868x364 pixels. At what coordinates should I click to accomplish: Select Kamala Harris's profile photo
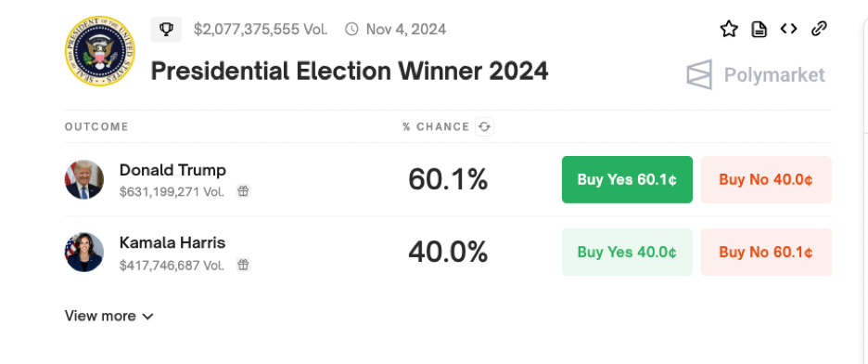(x=84, y=252)
